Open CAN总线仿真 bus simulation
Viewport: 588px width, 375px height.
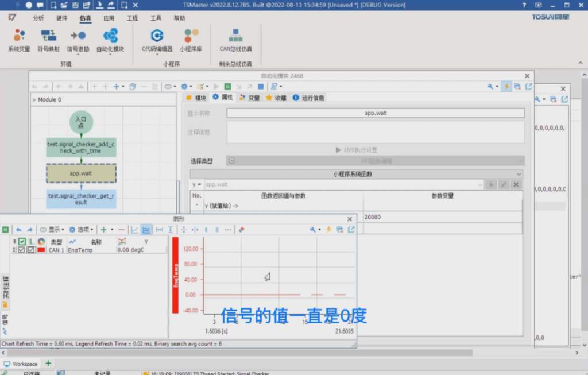click(235, 41)
